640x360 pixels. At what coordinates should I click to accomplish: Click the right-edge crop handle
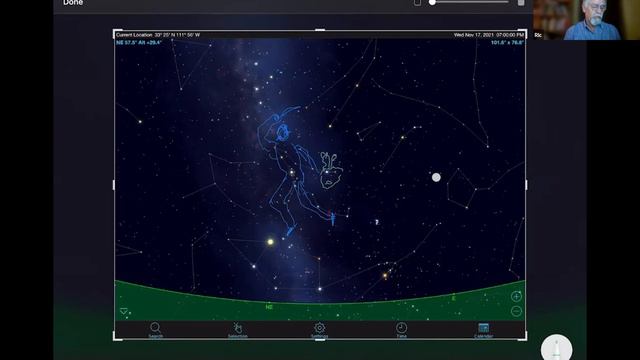(526, 185)
